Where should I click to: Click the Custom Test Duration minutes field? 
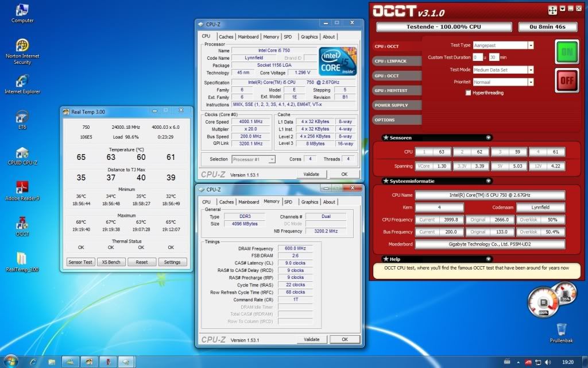pyautogui.click(x=494, y=57)
